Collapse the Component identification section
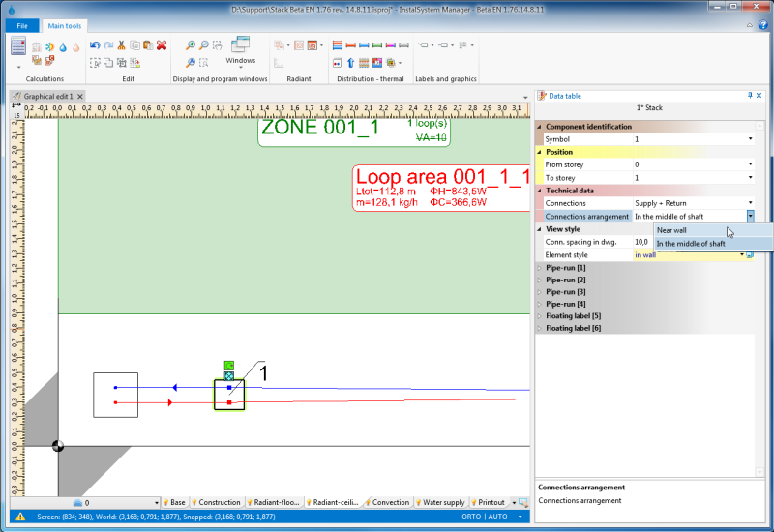Screen dimensions: 774x532 540,127
